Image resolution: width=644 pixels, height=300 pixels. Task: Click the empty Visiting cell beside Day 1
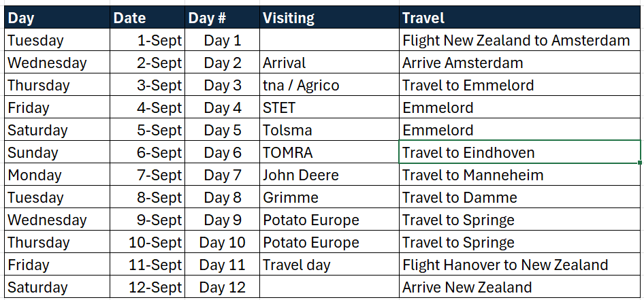329,40
